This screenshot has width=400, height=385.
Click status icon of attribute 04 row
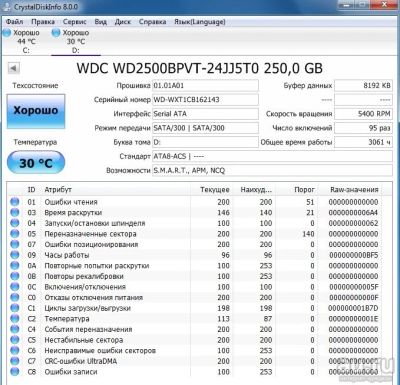click(x=15, y=223)
